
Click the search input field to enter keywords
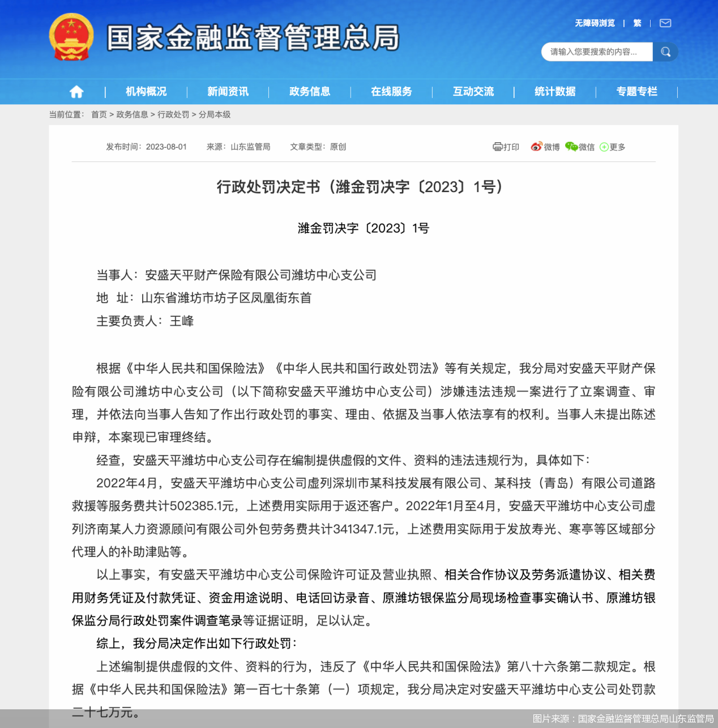tap(595, 52)
